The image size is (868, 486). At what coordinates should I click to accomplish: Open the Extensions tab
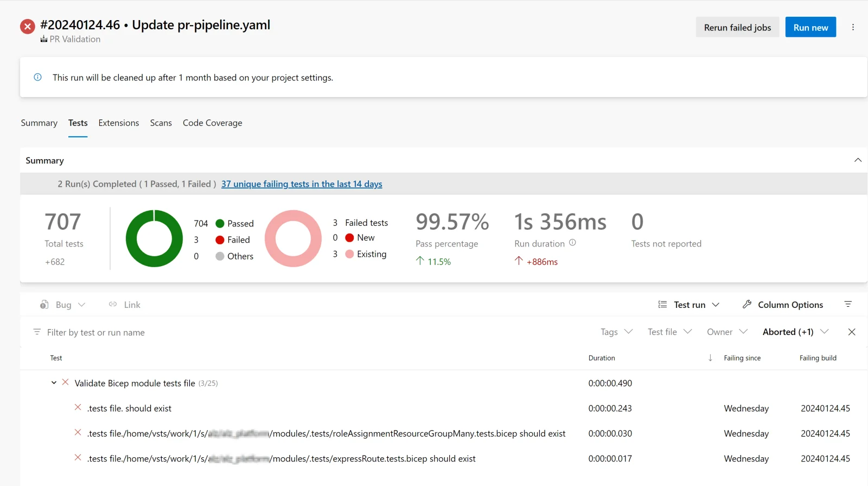[x=119, y=123]
